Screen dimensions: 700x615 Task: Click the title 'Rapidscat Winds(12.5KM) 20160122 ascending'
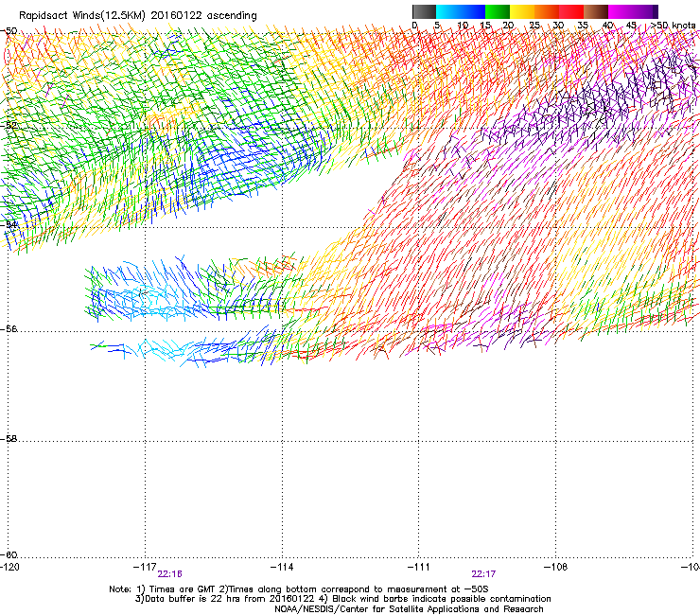coord(138,16)
